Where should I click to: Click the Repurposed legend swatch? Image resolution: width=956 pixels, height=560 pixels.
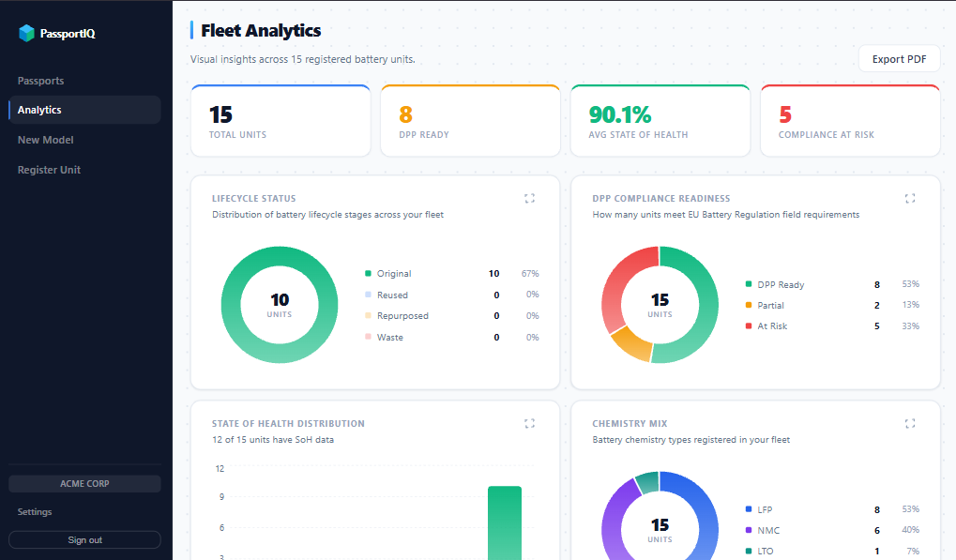pyautogui.click(x=368, y=315)
